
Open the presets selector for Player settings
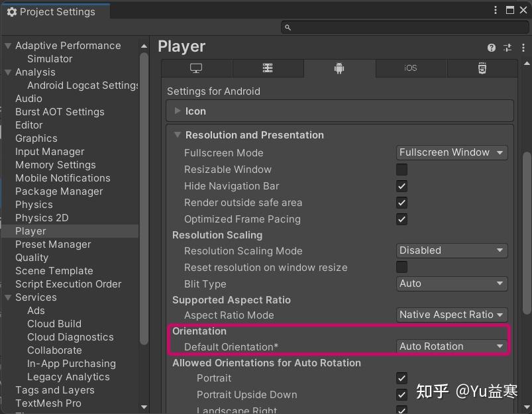(x=507, y=47)
